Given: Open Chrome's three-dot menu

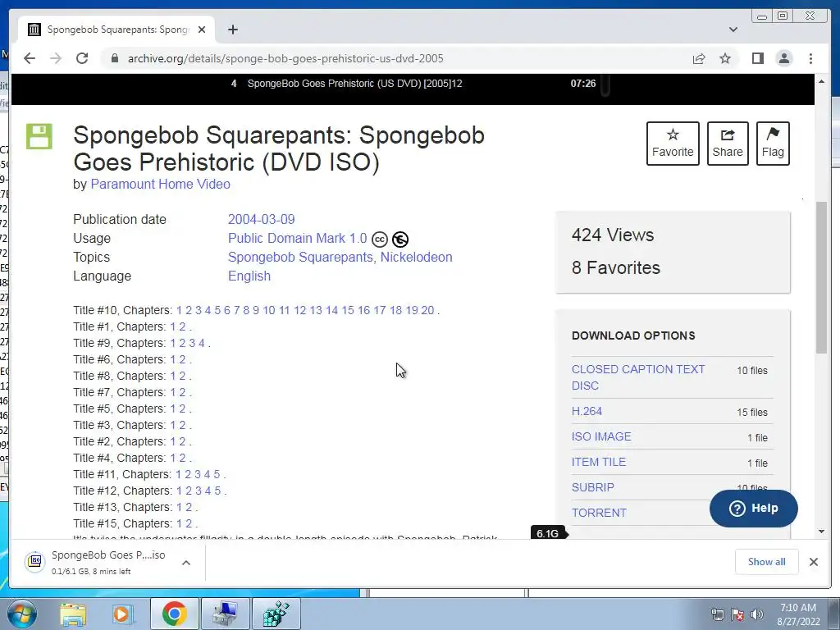Looking at the screenshot, I should click(810, 58).
